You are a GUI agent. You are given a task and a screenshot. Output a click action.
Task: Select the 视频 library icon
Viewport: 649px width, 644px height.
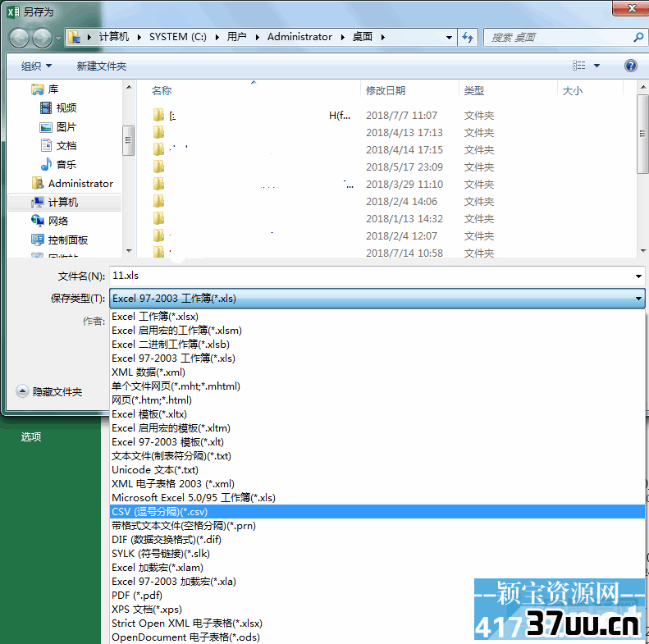[x=45, y=107]
